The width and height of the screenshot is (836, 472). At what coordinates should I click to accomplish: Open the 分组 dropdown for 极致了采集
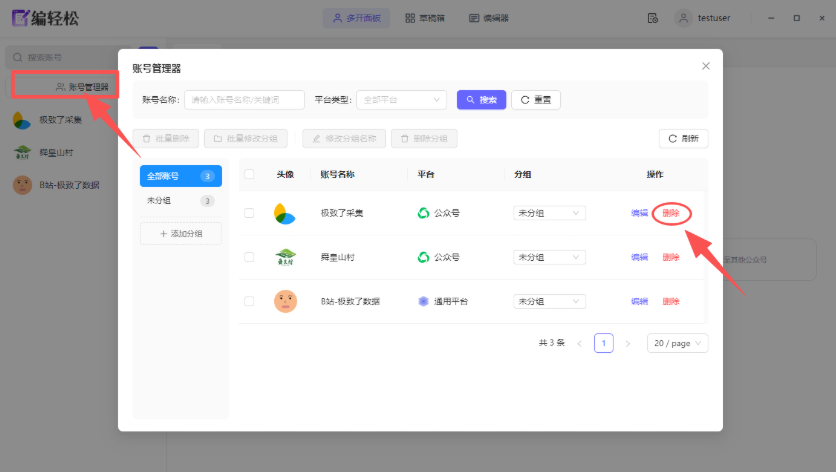[549, 213]
